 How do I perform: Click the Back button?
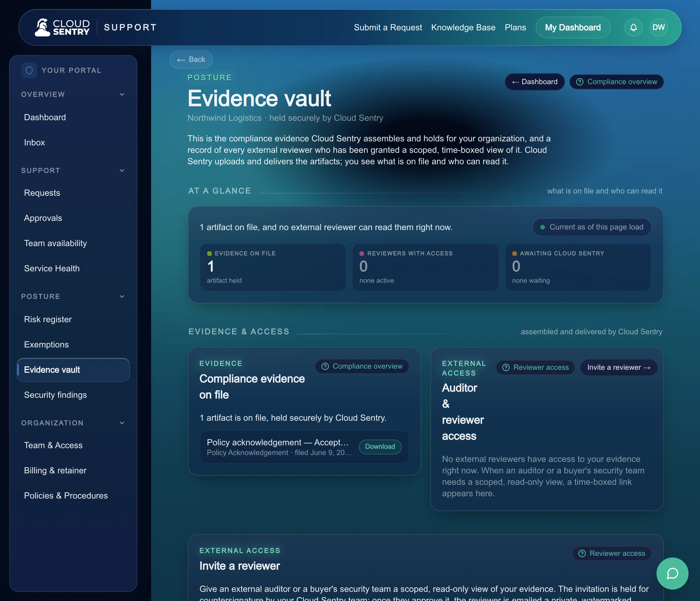tap(191, 60)
